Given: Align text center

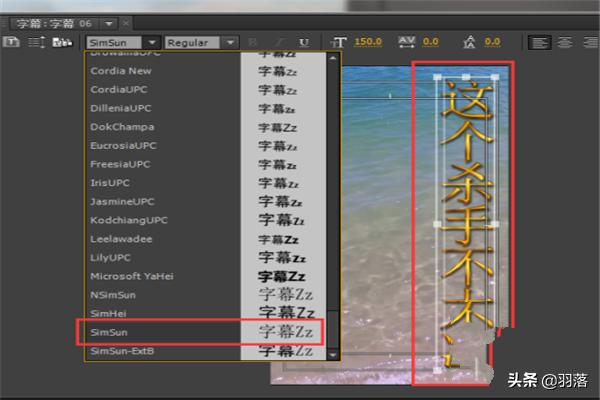Looking at the screenshot, I should pyautogui.click(x=565, y=42).
